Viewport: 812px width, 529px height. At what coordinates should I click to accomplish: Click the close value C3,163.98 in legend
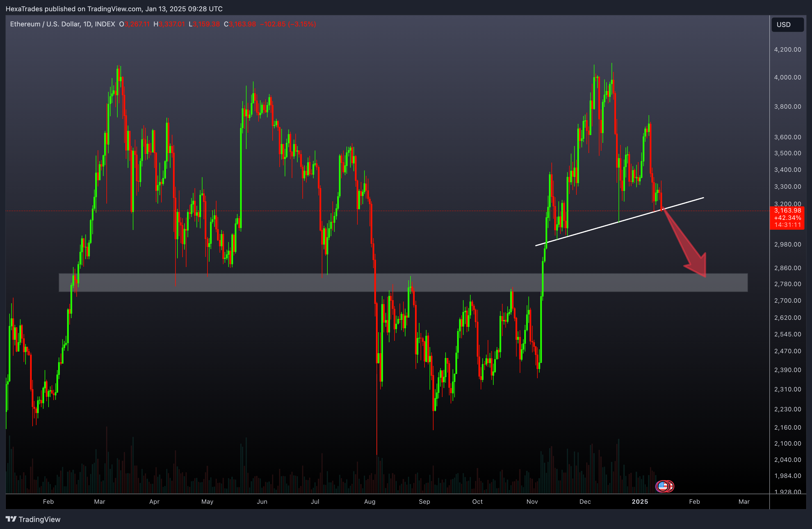point(240,24)
